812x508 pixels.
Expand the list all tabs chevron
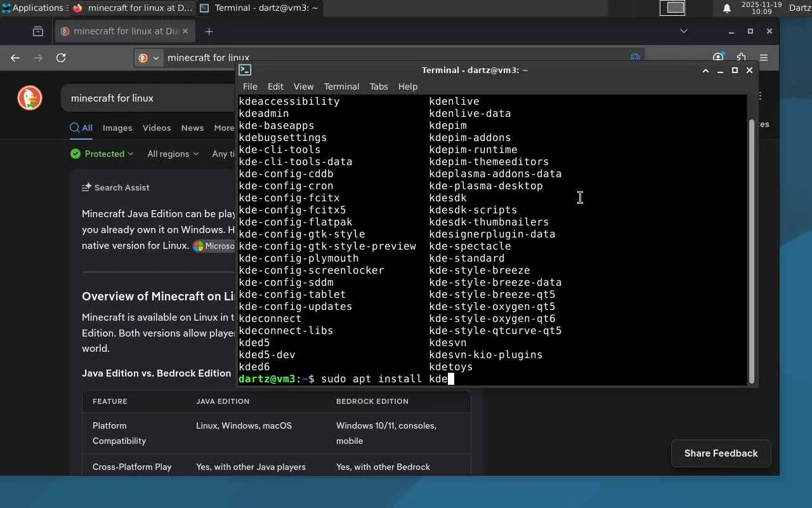tap(683, 31)
